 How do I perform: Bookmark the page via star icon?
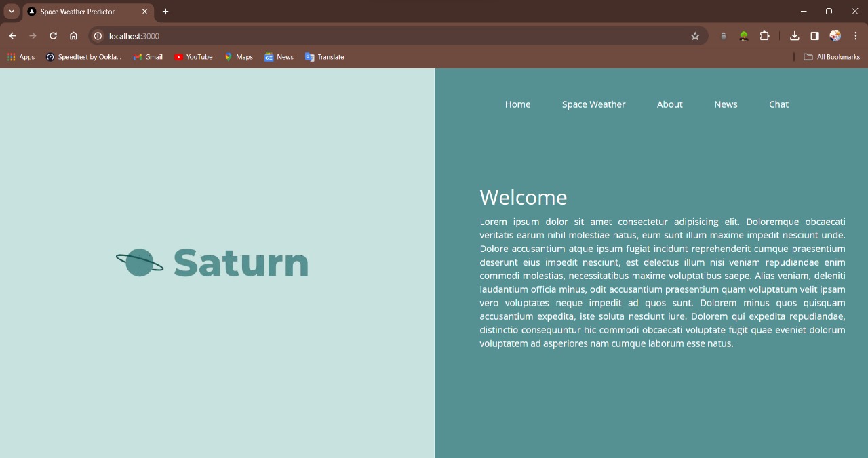coord(695,35)
